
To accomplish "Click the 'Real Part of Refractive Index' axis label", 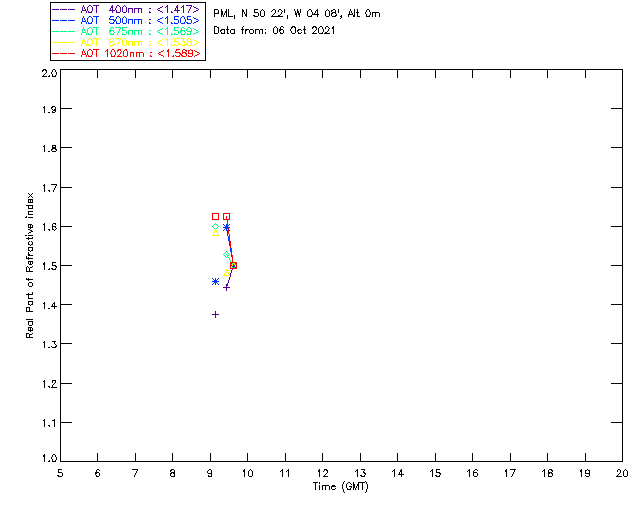I will 29,265.
